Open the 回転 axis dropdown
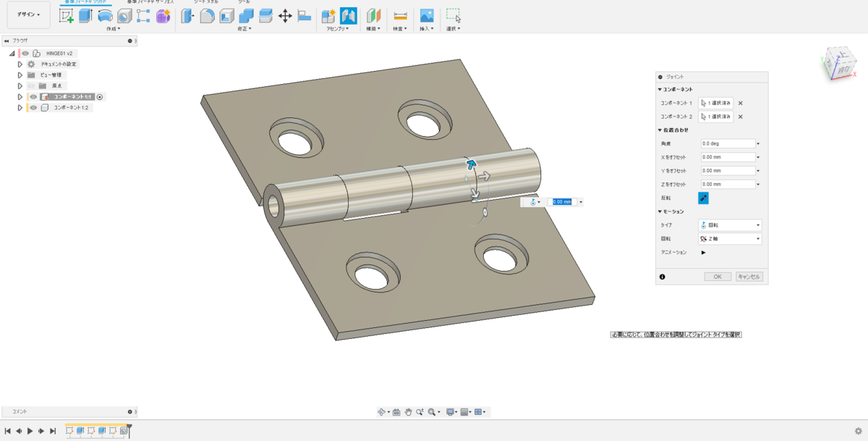 tap(730, 239)
